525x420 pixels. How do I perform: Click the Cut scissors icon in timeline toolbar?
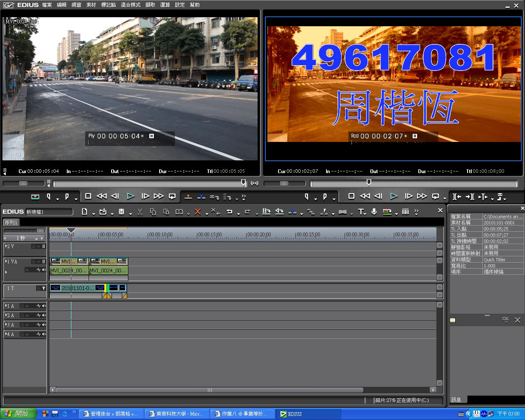tap(139, 212)
